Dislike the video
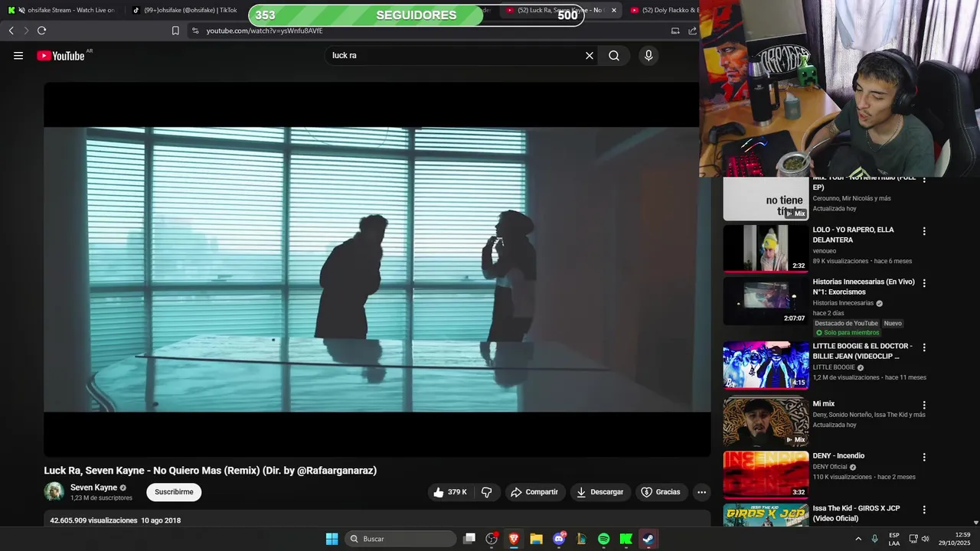Screen dimensions: 980x551 [x=487, y=492]
